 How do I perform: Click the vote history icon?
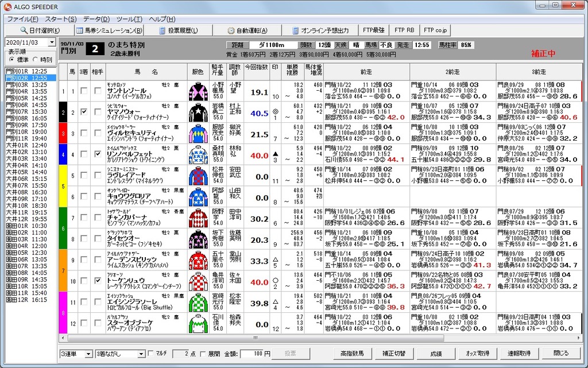(162, 30)
